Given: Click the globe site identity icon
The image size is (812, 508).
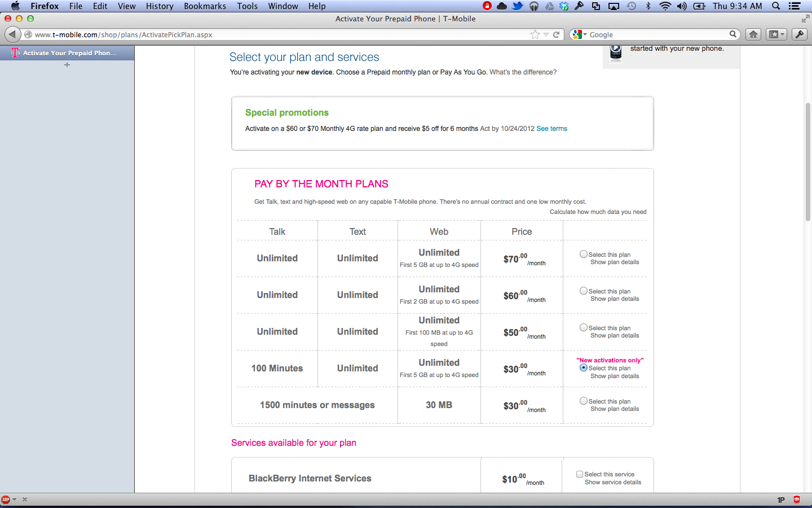Looking at the screenshot, I should click(x=28, y=34).
